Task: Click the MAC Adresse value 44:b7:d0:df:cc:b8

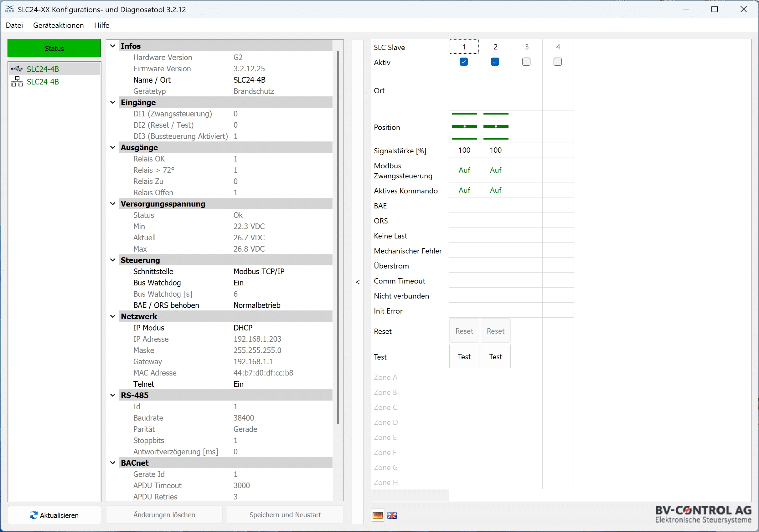Action: pyautogui.click(x=263, y=373)
